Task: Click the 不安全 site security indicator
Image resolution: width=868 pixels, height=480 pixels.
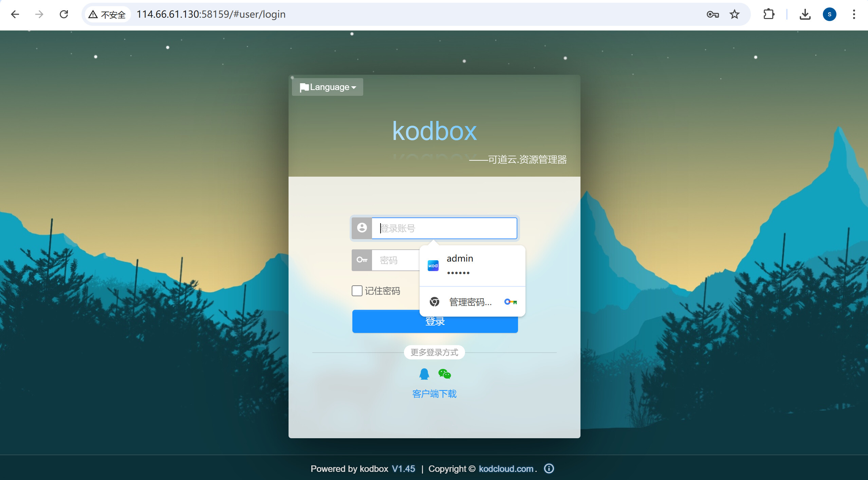Action: tap(108, 14)
